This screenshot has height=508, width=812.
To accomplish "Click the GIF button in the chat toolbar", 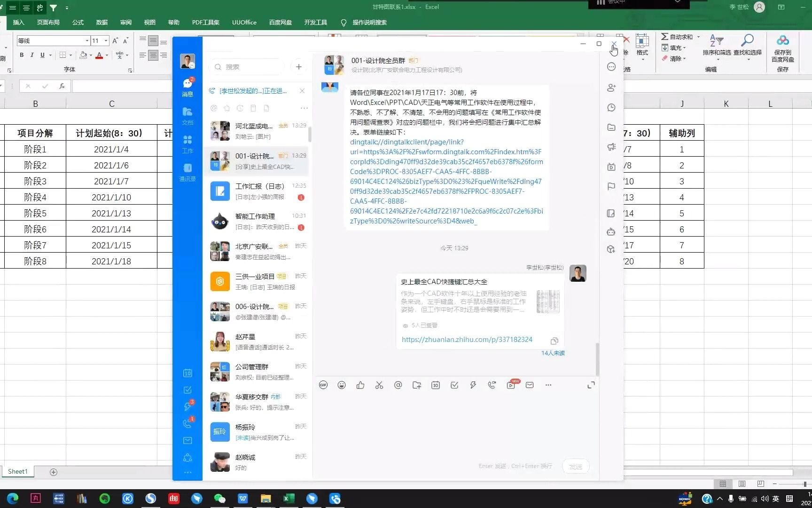I will coord(323,385).
